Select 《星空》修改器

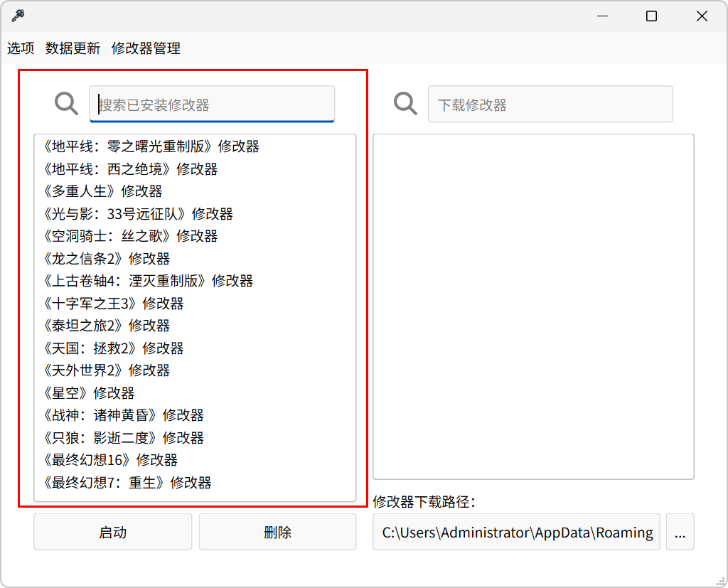(195, 393)
